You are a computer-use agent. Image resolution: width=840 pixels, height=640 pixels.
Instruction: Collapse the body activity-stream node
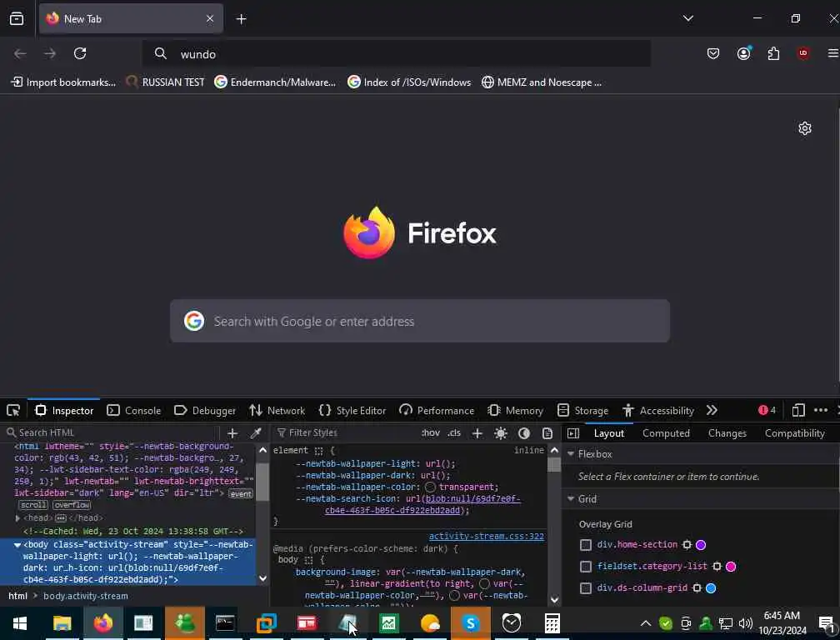pyautogui.click(x=17, y=545)
